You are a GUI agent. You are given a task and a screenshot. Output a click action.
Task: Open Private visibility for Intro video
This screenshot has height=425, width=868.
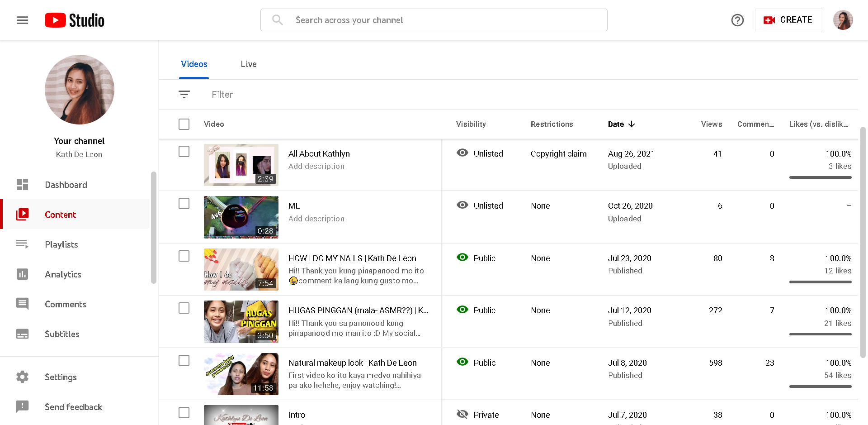[x=486, y=415]
